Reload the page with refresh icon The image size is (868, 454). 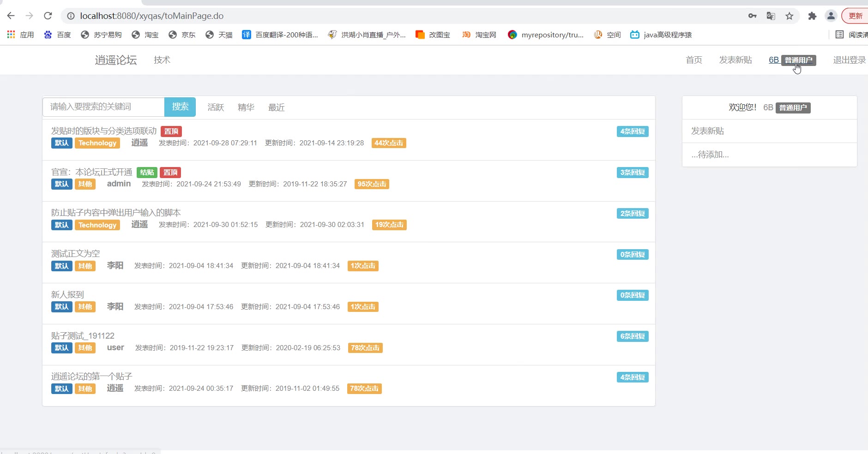tap(48, 16)
